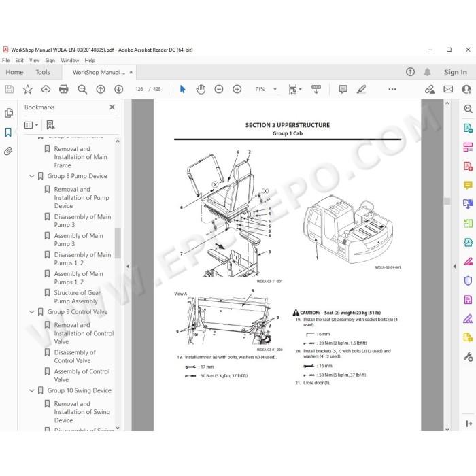The width and height of the screenshot is (476, 476).
Task: Open the Protect shield tool
Action: click(468, 280)
